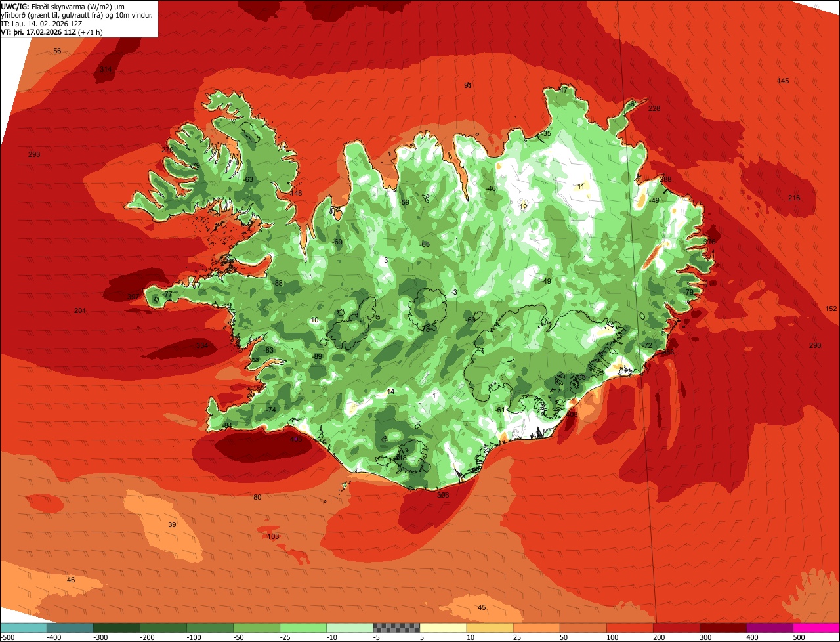Click the value 334 in the dark red patch
This screenshot has height=642, width=840.
pos(201,345)
